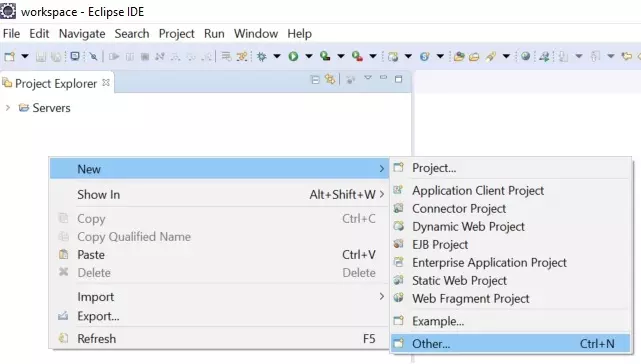
Task: Open Project Explorer View Menu triangle
Action: coord(368,78)
